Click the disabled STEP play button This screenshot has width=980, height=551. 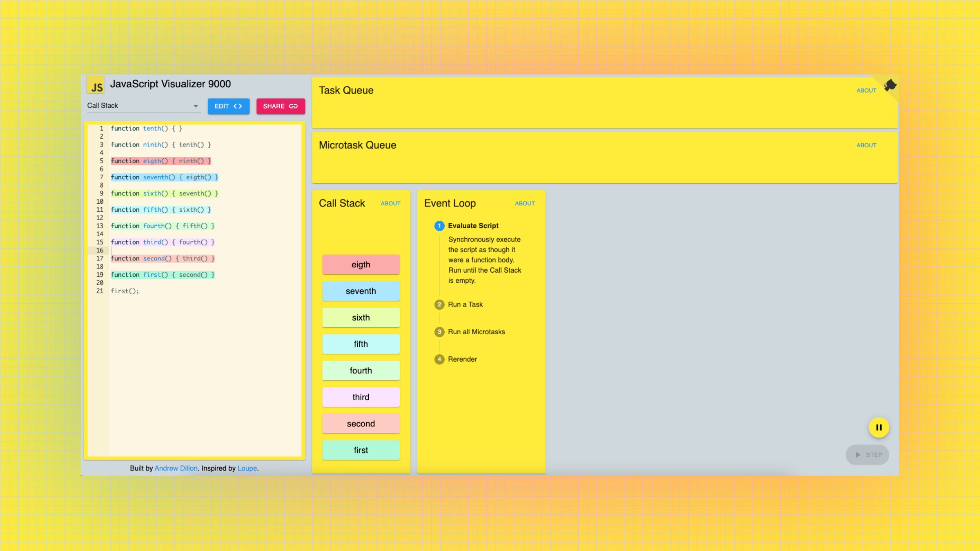point(867,455)
